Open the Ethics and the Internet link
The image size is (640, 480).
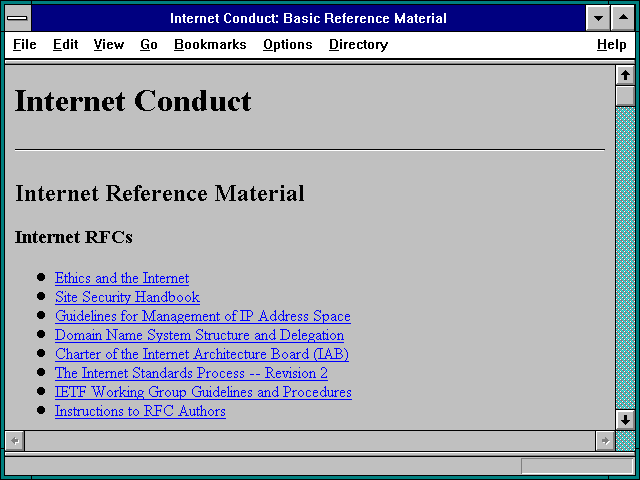[122, 278]
